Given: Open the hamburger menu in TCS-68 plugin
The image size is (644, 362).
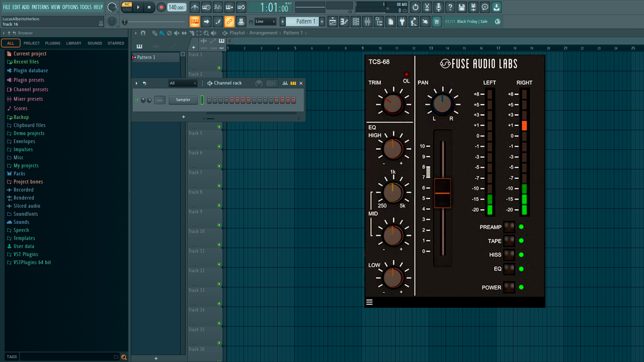Looking at the screenshot, I should pos(370,302).
